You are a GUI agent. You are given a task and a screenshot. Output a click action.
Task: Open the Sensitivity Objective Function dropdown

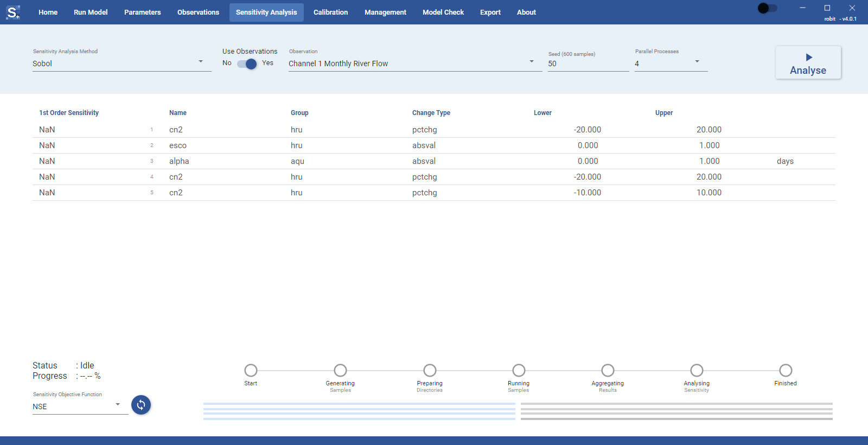(80, 406)
